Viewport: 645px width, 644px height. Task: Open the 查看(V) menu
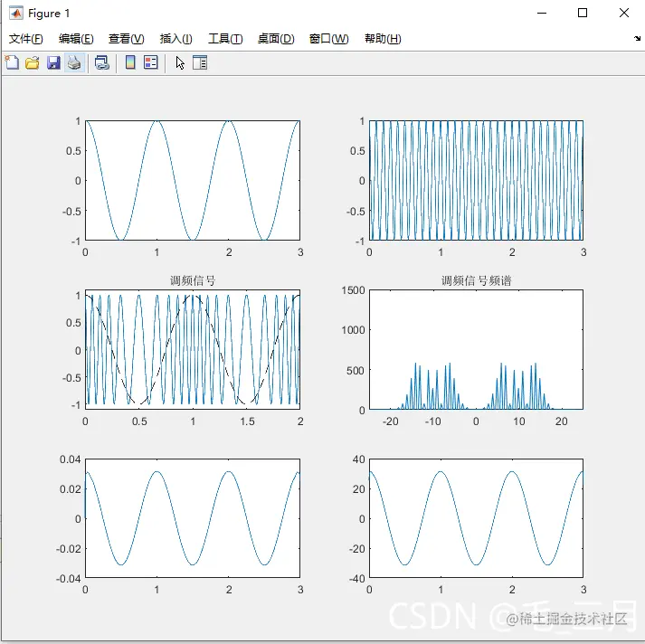(127, 39)
